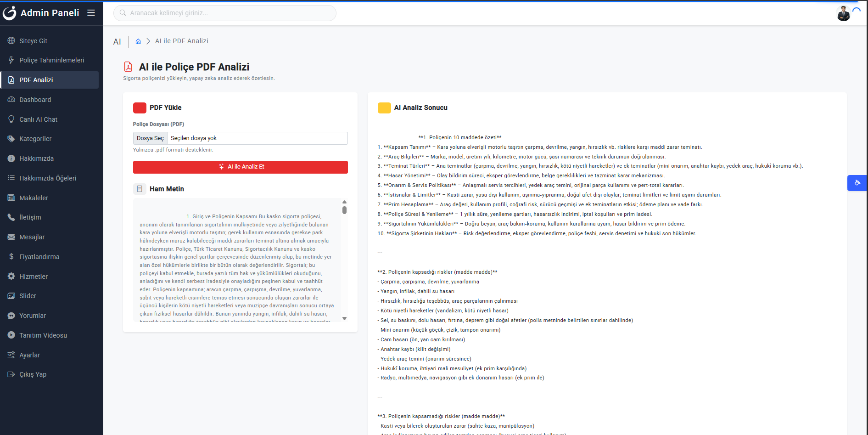The height and width of the screenshot is (435, 868).
Task: Click the blue floating theme button
Action: [x=857, y=183]
